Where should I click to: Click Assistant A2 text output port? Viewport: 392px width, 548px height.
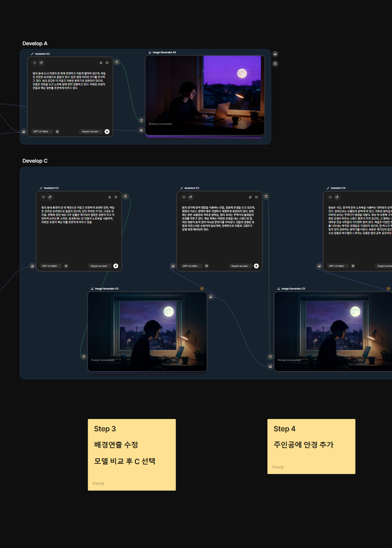point(117,62)
